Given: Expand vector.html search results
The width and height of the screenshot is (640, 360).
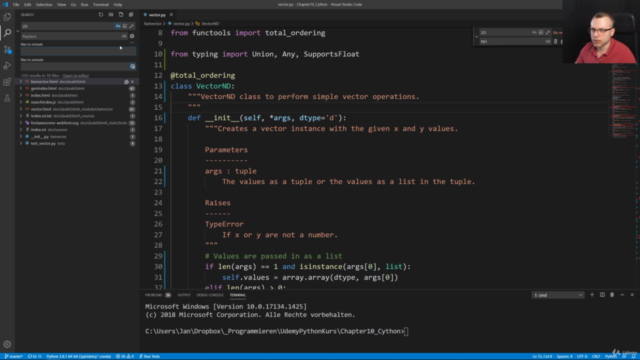Looking at the screenshot, I should pos(21,109).
